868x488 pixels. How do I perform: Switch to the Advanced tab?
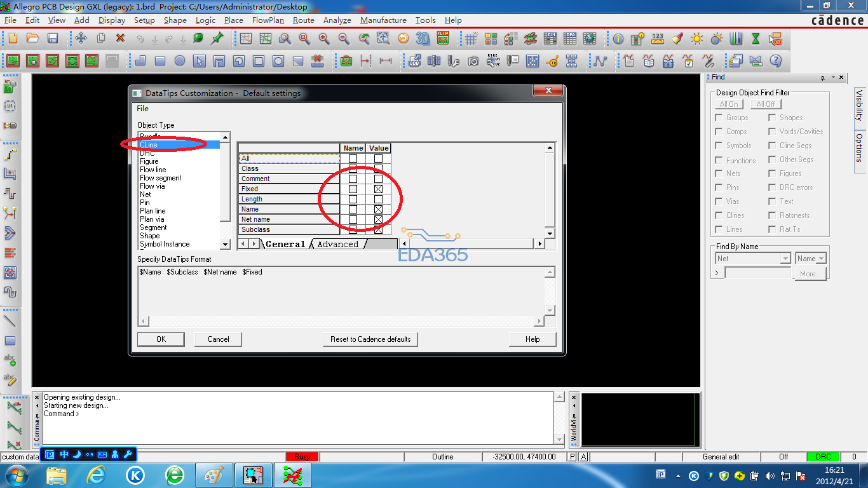tap(337, 244)
